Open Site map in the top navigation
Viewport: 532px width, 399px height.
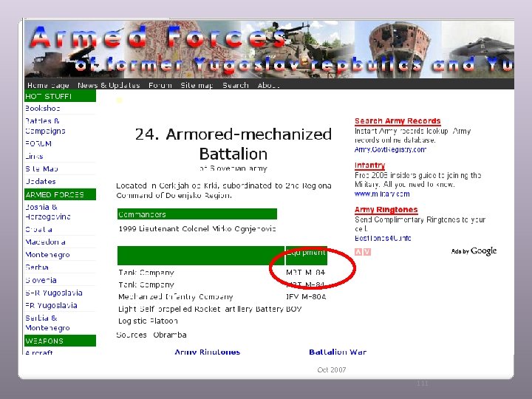tap(197, 85)
